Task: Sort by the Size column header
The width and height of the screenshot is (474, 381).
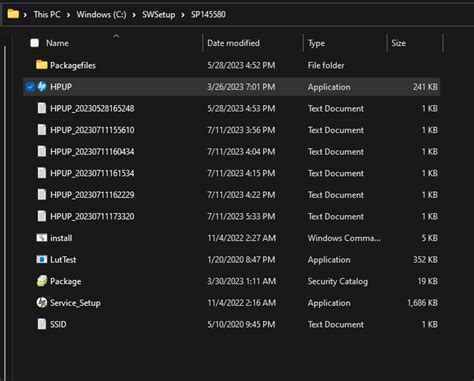Action: 399,43
